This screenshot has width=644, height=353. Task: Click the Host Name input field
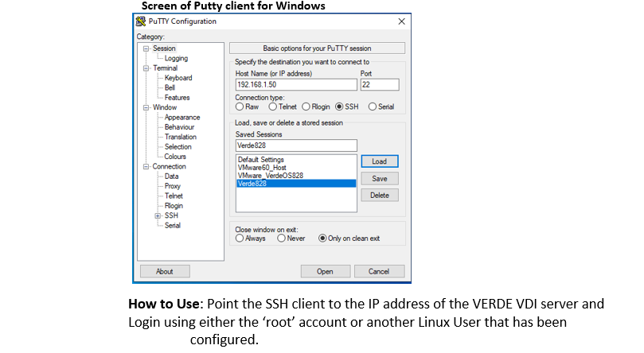point(296,84)
